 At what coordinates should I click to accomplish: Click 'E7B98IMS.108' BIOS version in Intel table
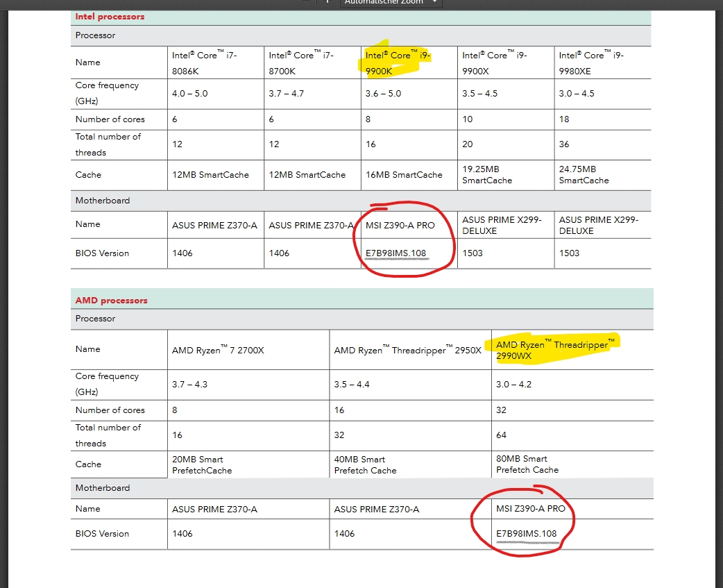coord(395,253)
